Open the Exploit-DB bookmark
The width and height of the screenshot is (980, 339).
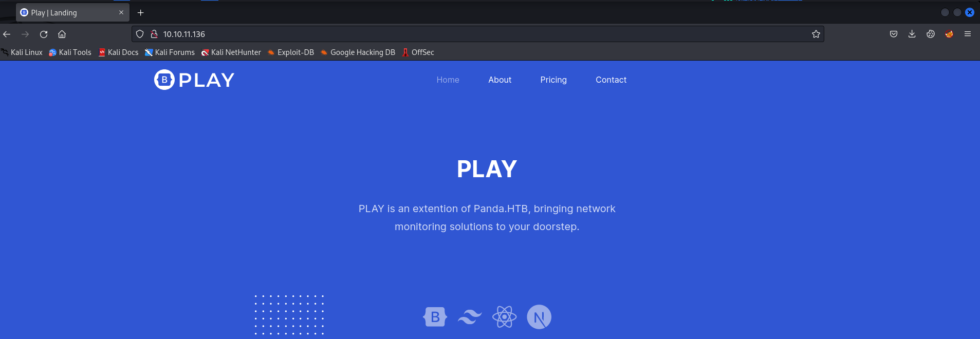pyautogui.click(x=291, y=52)
